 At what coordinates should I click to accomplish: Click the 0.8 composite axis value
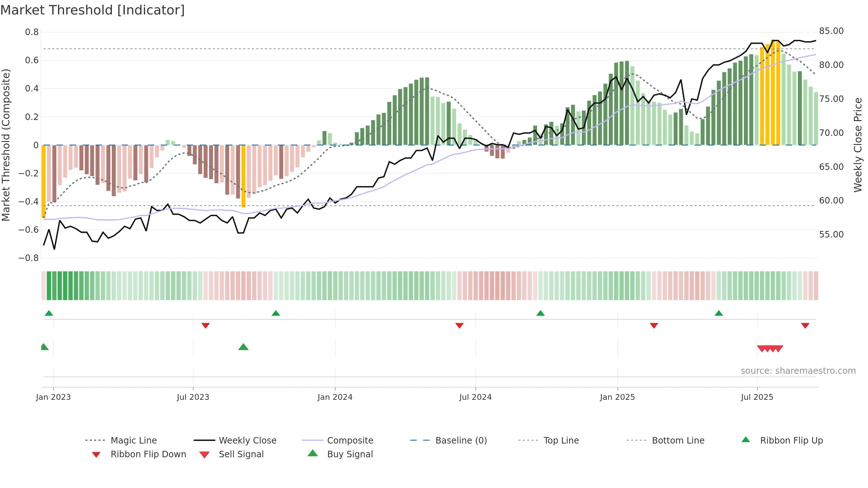(32, 32)
